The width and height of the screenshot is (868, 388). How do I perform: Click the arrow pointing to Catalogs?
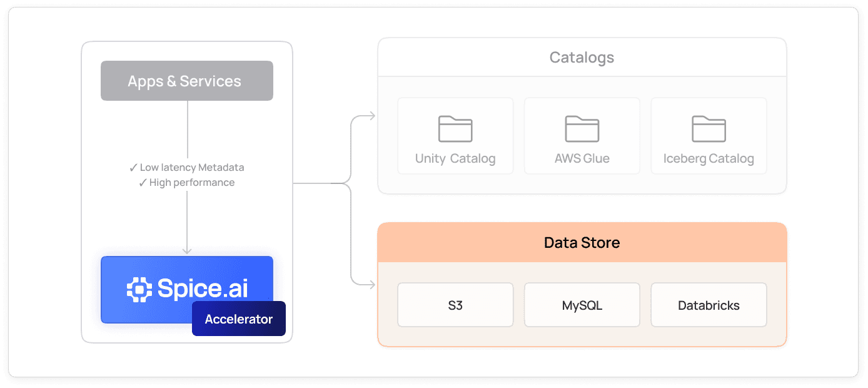[369, 116]
